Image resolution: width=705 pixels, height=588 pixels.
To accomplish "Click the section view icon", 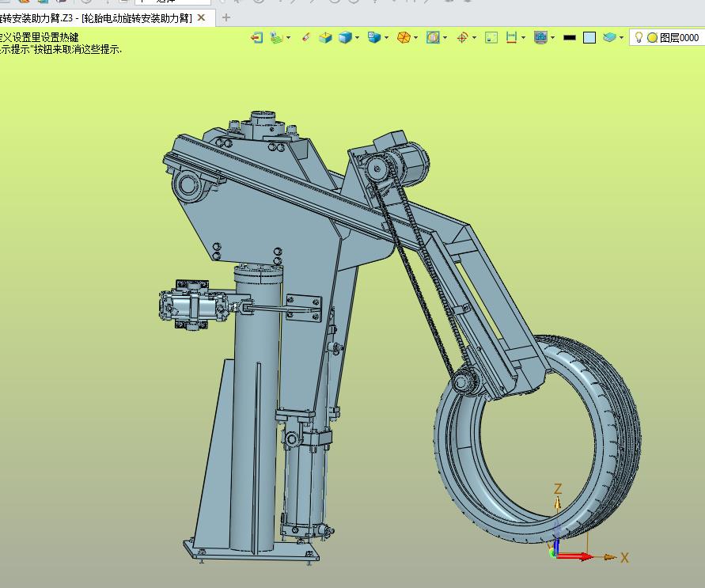I will [433, 38].
